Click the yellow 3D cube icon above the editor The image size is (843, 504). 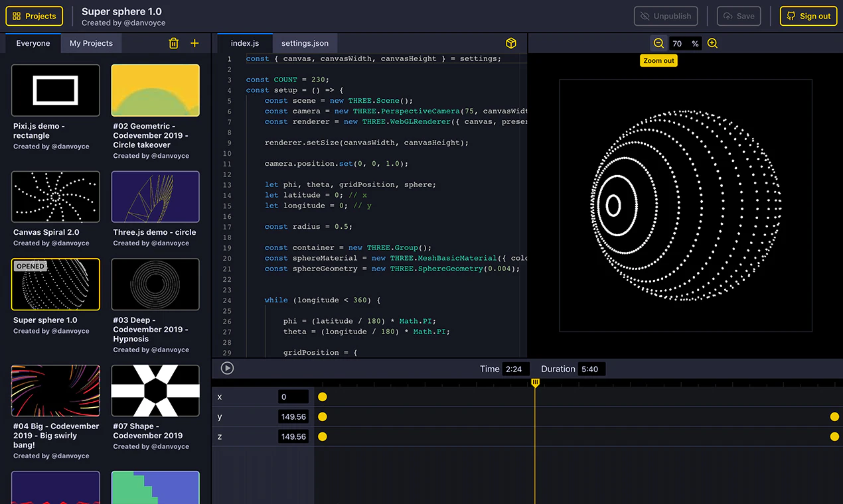pyautogui.click(x=510, y=42)
